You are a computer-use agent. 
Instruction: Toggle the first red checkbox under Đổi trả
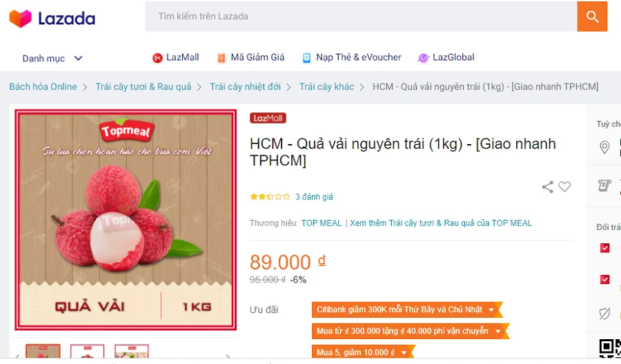tap(604, 248)
